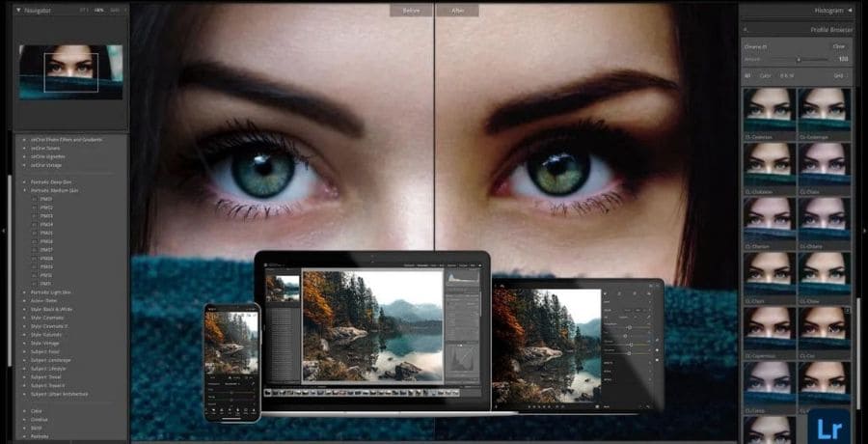
Task: Click the After view label
Action: (457, 11)
